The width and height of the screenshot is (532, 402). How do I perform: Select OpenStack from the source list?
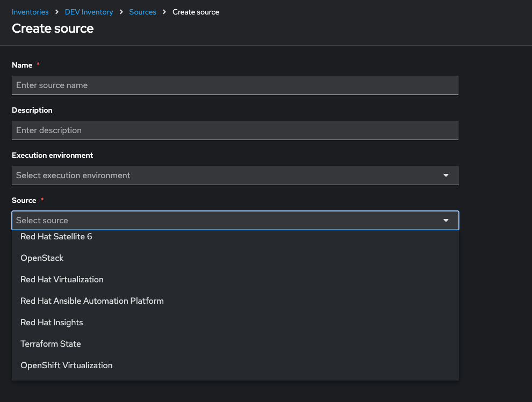42,258
